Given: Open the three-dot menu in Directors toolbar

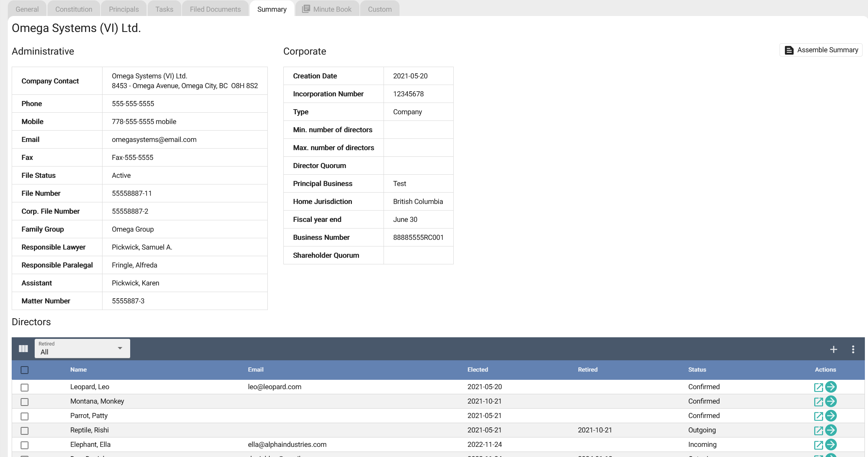Looking at the screenshot, I should [x=853, y=349].
